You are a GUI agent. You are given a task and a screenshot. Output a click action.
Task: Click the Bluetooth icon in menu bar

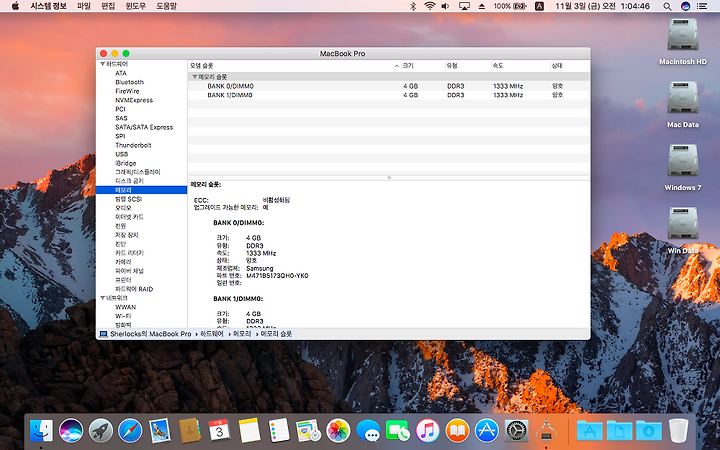coord(413,6)
